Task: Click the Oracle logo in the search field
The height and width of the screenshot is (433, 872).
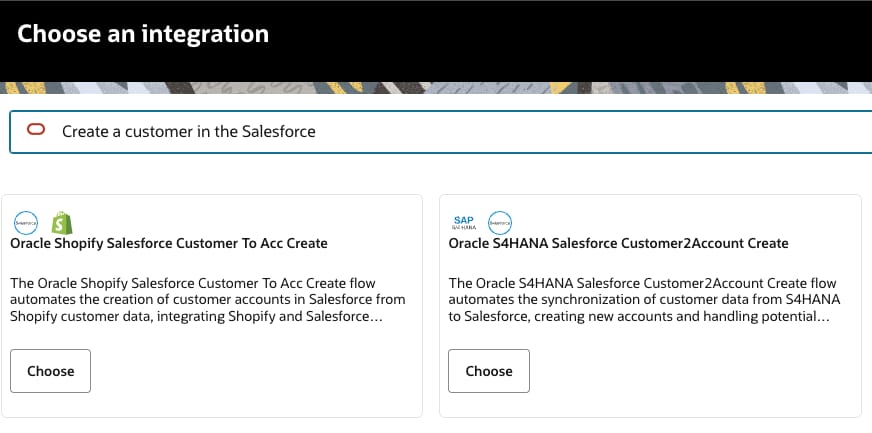Action: (x=37, y=130)
